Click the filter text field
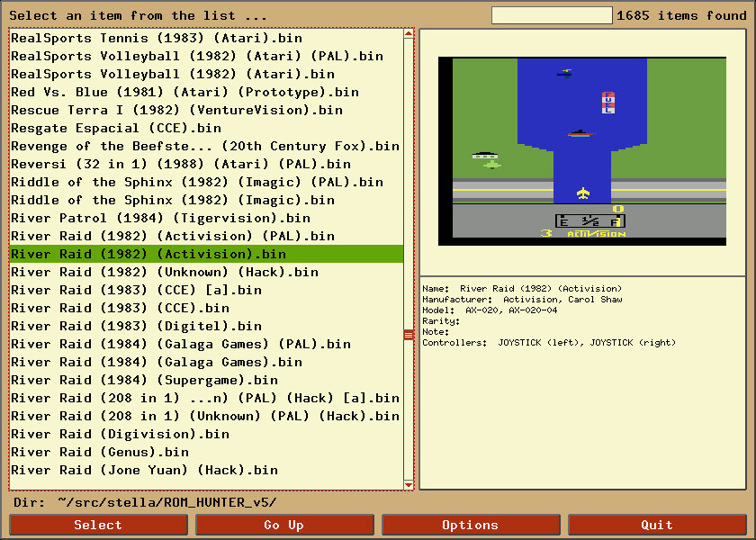The height and width of the screenshot is (540, 756). [x=551, y=14]
